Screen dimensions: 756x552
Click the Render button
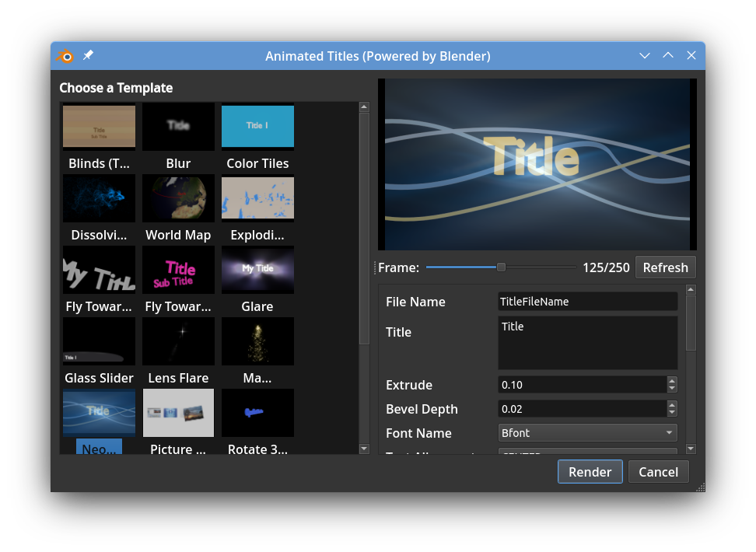point(590,471)
